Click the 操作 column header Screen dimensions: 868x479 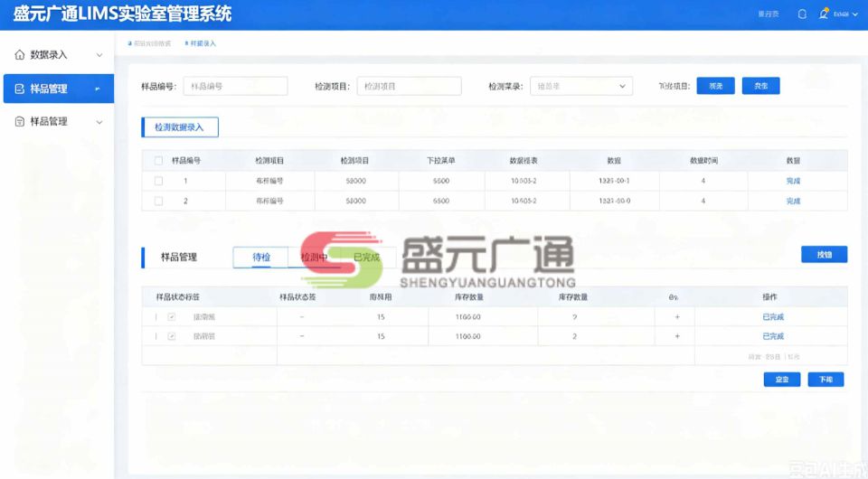pos(769,297)
